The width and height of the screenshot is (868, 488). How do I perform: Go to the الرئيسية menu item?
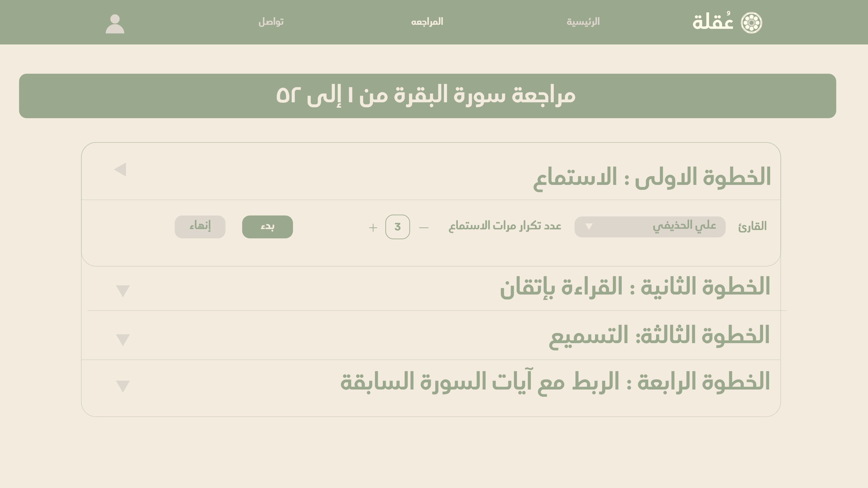pyautogui.click(x=583, y=22)
